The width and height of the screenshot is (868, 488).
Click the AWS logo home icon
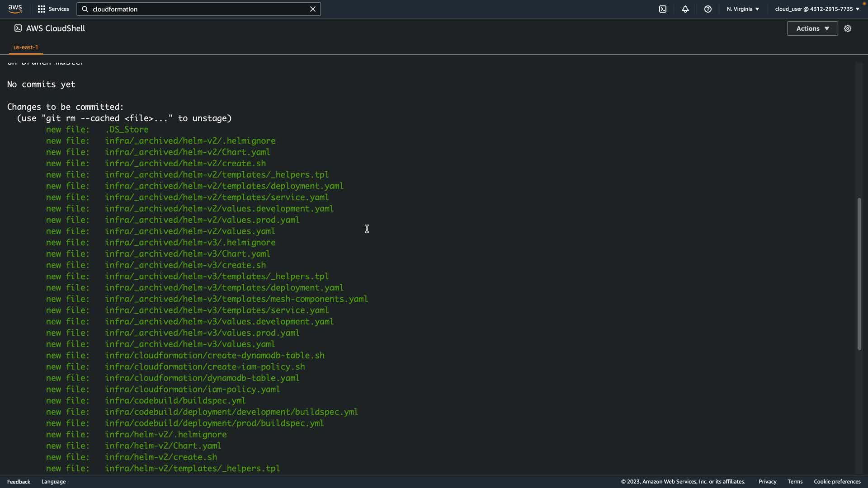[15, 9]
